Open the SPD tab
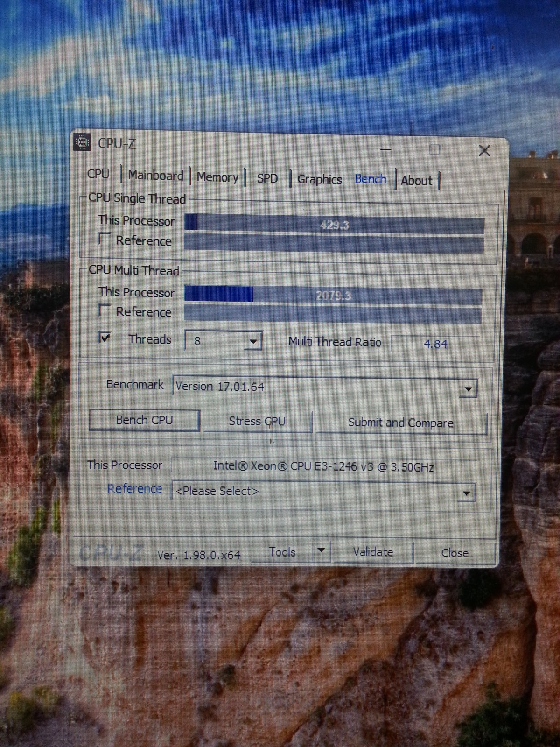 tap(267, 178)
